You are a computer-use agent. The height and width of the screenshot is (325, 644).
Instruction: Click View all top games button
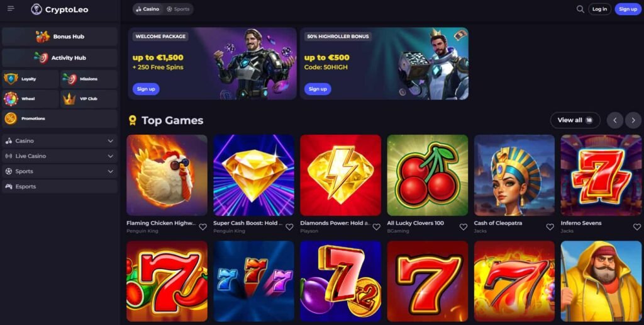(575, 120)
